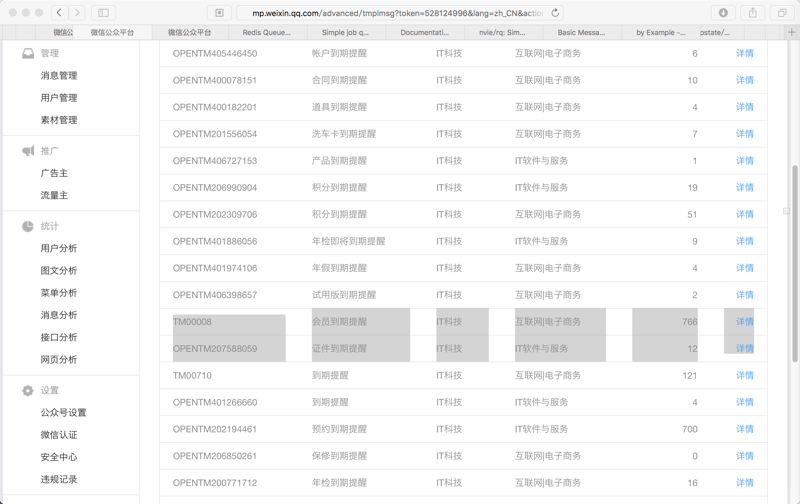Select the 帐户到期提醒 title cell

click(x=339, y=54)
